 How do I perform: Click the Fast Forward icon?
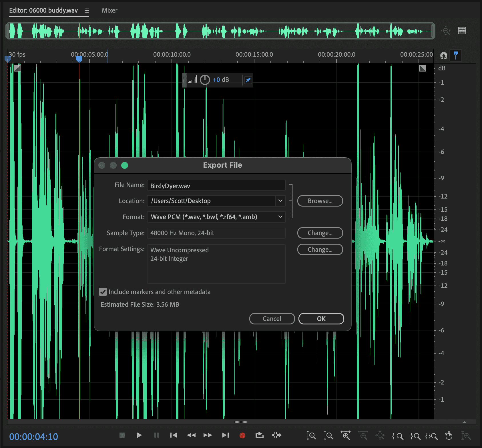(208, 435)
